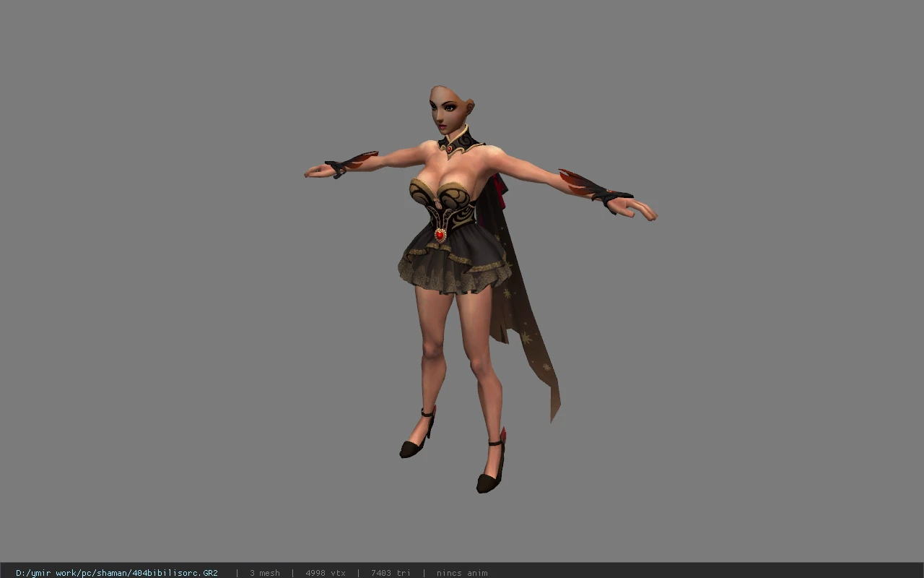924x578 pixels.
Task: Click the file path 404bibilisorc.GR2 in status bar
Action: pos(117,573)
